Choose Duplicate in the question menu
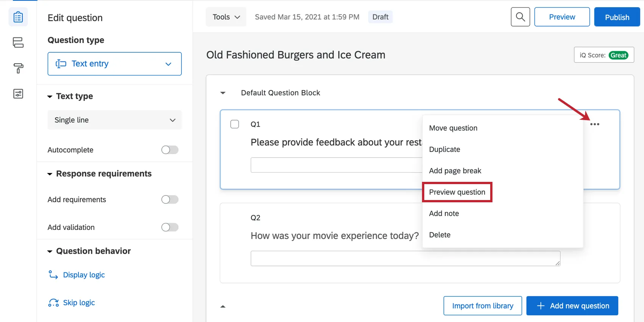 [444, 149]
